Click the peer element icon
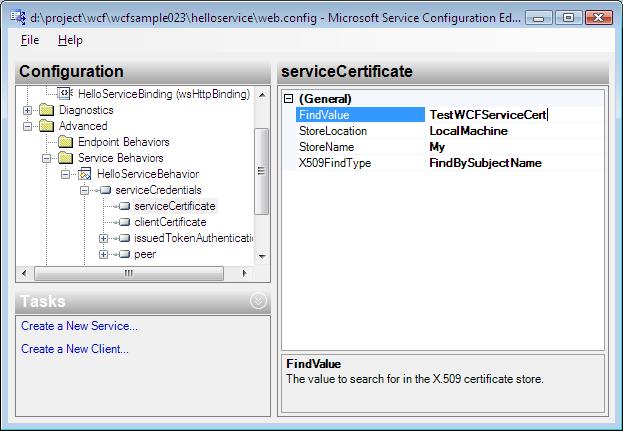The image size is (623, 431). [x=124, y=254]
